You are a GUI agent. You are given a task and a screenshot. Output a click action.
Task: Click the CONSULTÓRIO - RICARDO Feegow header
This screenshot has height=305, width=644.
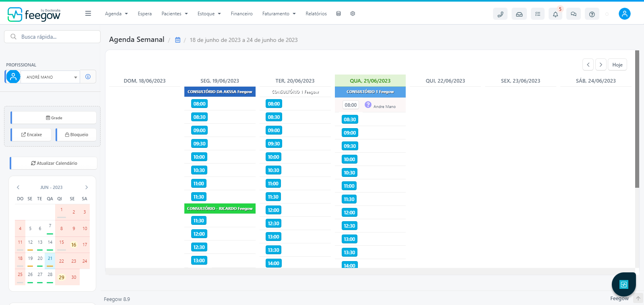point(220,208)
